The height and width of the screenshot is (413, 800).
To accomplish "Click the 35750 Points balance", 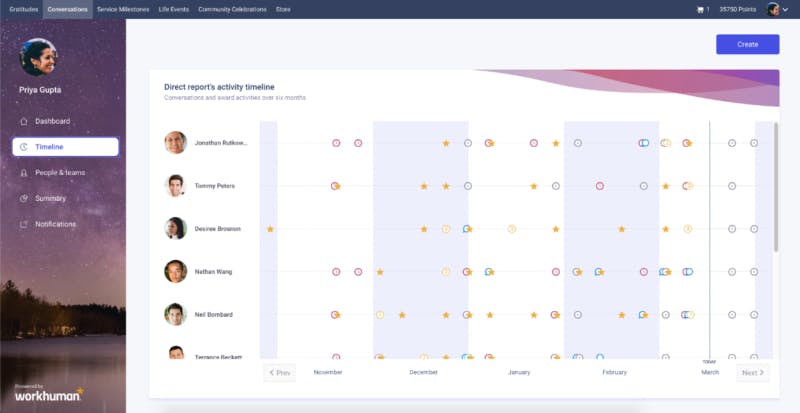I will pyautogui.click(x=736, y=9).
